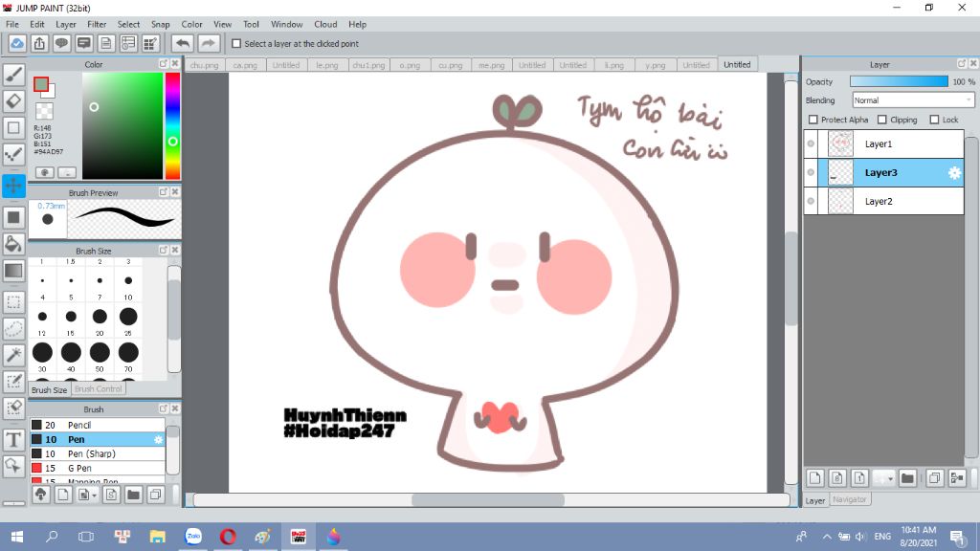Click the speech bubble comment icon

click(x=61, y=43)
